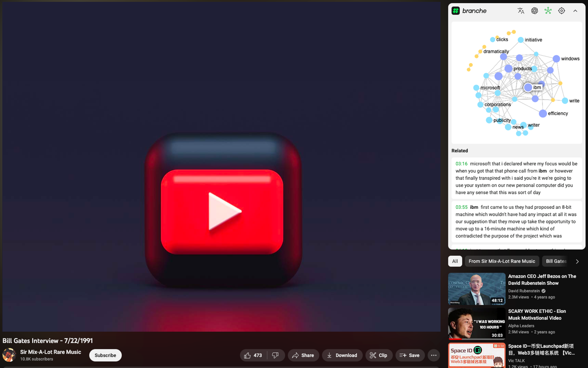Select the green graph network icon
588x368 pixels.
point(548,11)
